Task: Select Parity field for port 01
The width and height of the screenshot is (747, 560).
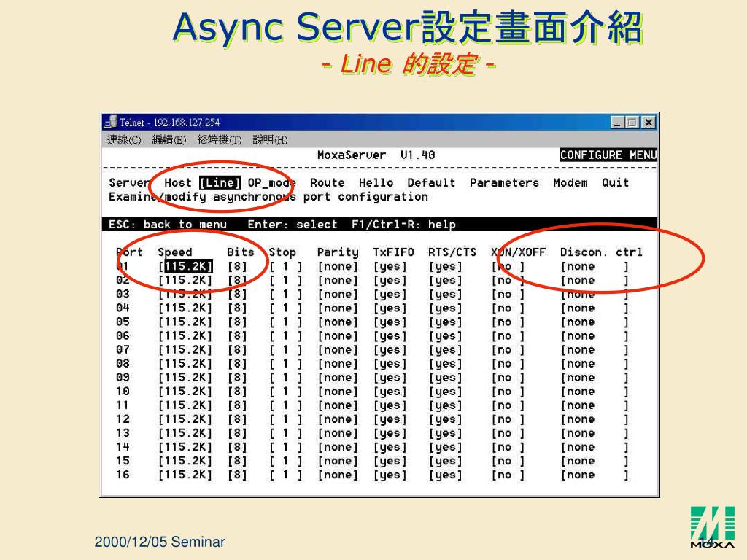Action: [x=338, y=266]
